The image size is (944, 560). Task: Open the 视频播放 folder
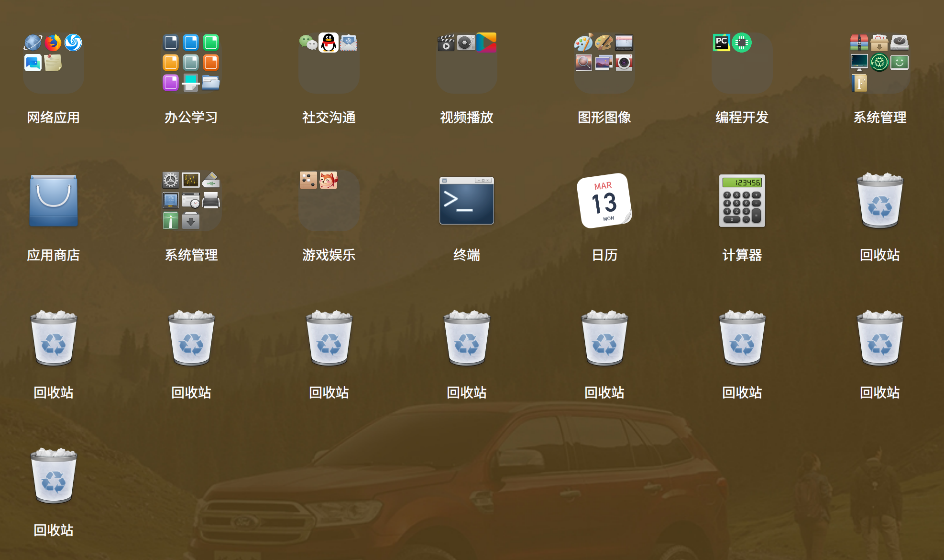(466, 63)
